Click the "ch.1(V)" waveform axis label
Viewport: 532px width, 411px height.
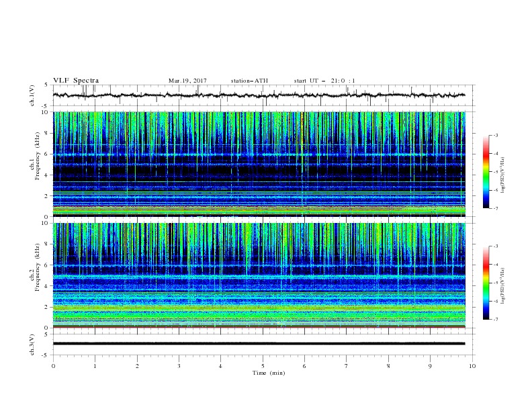coord(32,95)
